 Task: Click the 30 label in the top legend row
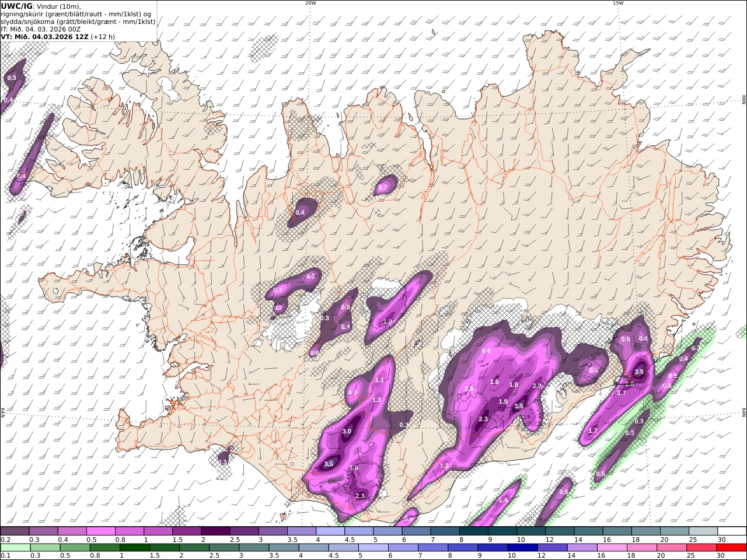point(721,540)
